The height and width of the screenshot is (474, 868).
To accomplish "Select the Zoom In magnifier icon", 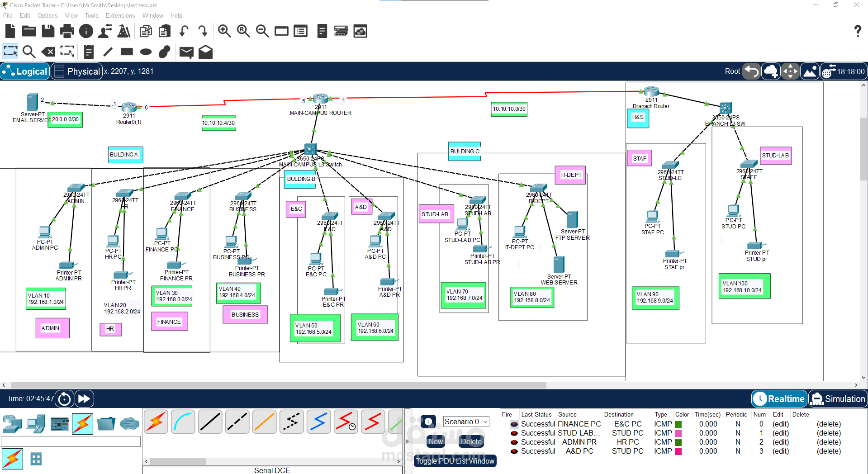I will click(224, 31).
